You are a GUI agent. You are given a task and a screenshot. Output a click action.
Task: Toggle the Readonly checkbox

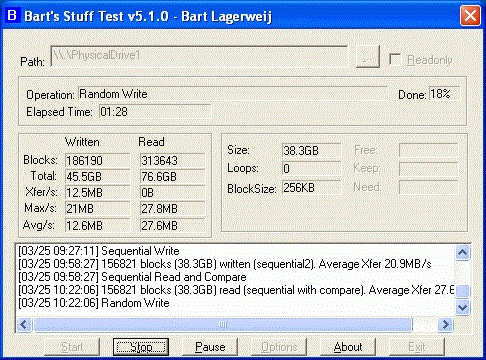coord(395,60)
